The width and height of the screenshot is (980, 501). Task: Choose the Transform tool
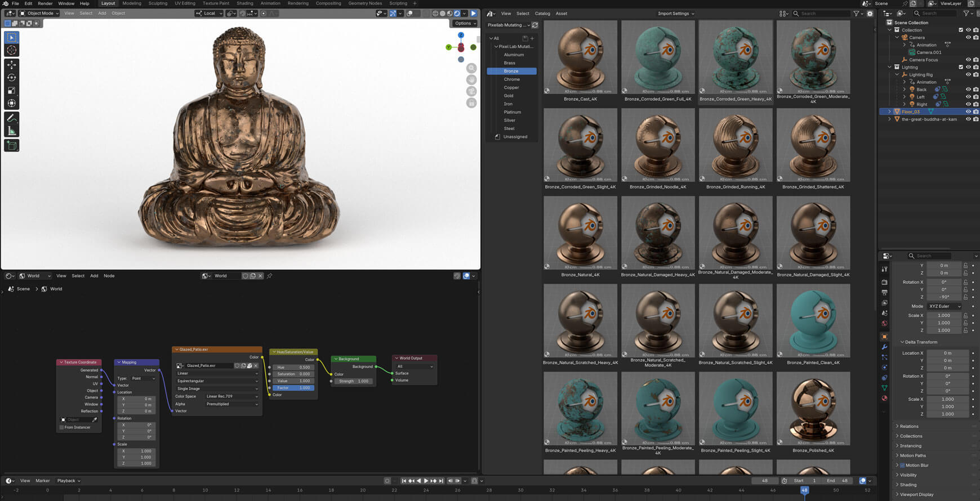pyautogui.click(x=11, y=103)
